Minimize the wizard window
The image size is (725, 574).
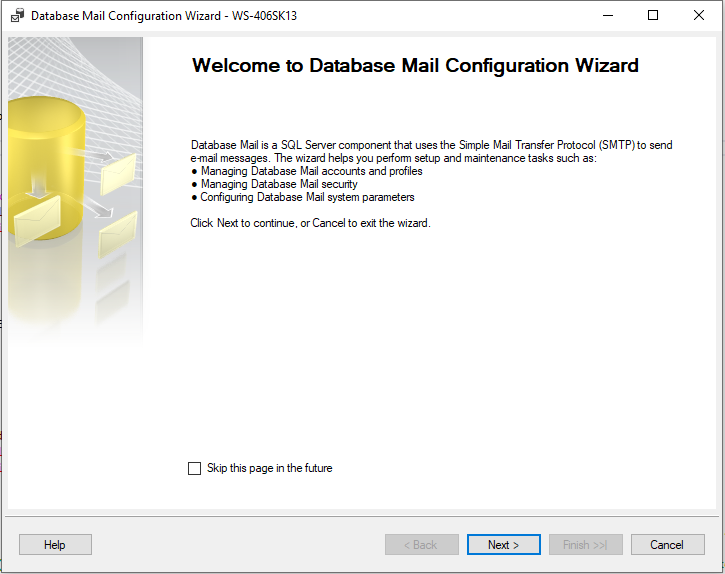tap(607, 15)
